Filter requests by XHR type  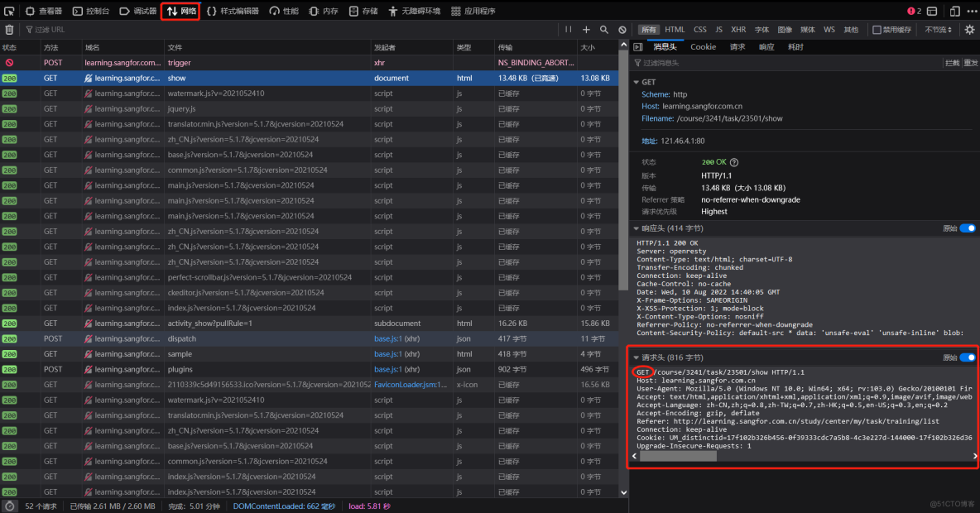pos(738,30)
